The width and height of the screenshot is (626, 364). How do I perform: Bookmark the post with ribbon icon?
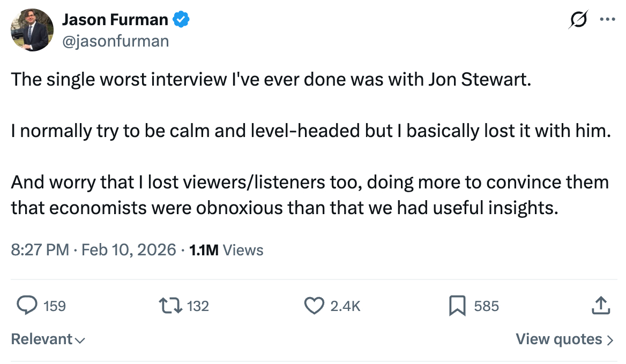click(457, 306)
